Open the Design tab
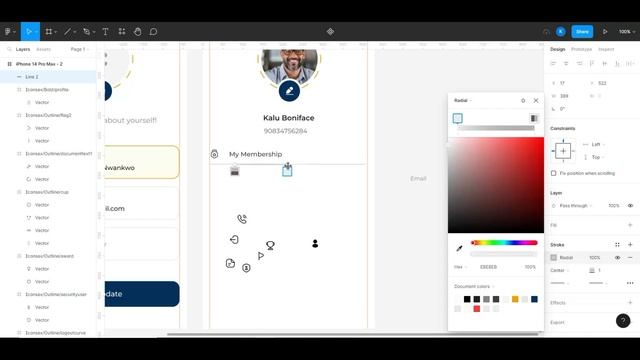The height and width of the screenshot is (360, 640). click(x=558, y=49)
